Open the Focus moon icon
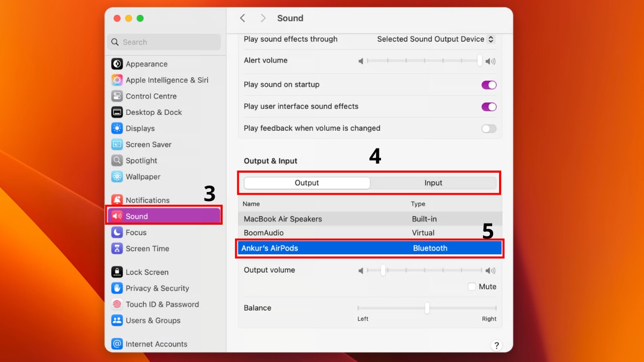The width and height of the screenshot is (644, 362). [117, 232]
